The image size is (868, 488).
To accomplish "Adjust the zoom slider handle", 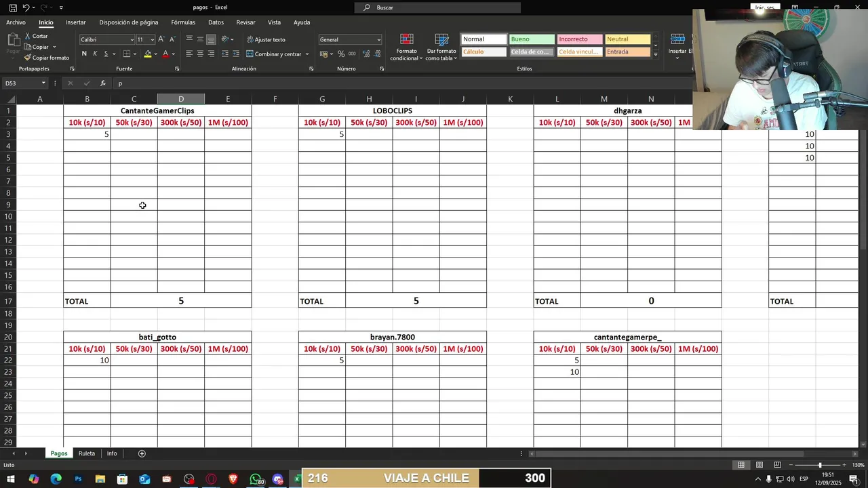I will [820, 465].
